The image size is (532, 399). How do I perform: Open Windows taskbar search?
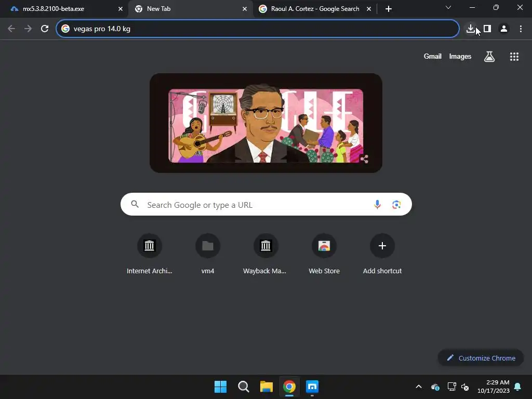243,387
